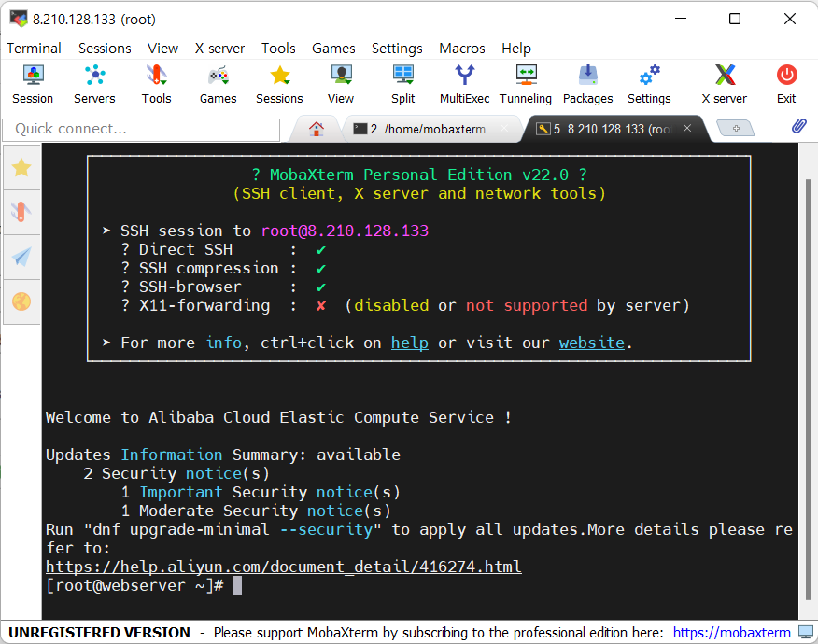Open the sidebar Tools knife tab
The image size is (818, 644).
pyautogui.click(x=21, y=212)
